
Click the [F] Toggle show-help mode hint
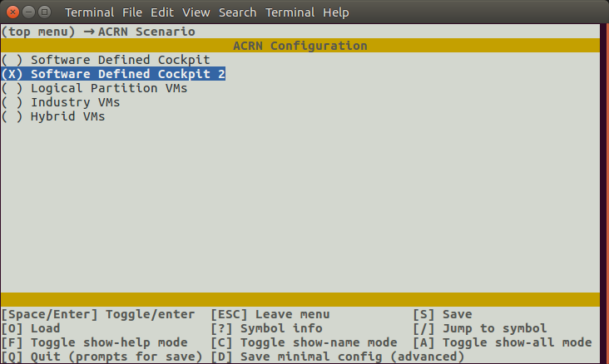(x=94, y=342)
